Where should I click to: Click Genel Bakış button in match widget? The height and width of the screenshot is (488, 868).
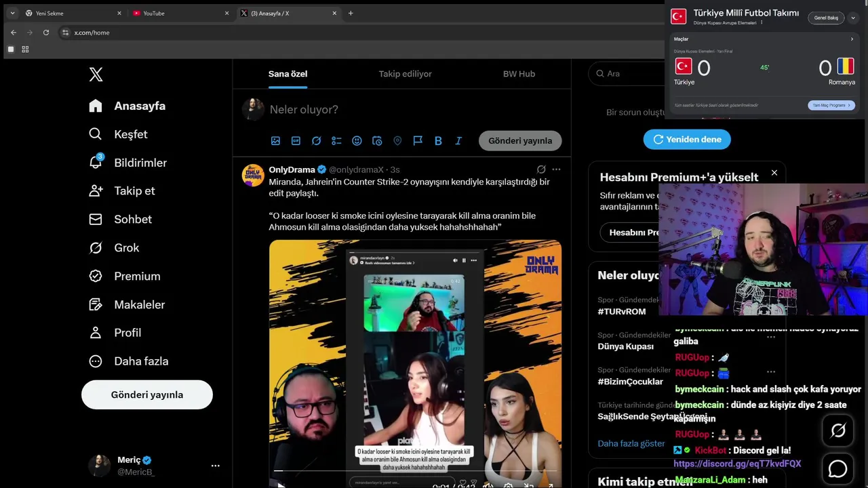(x=826, y=18)
